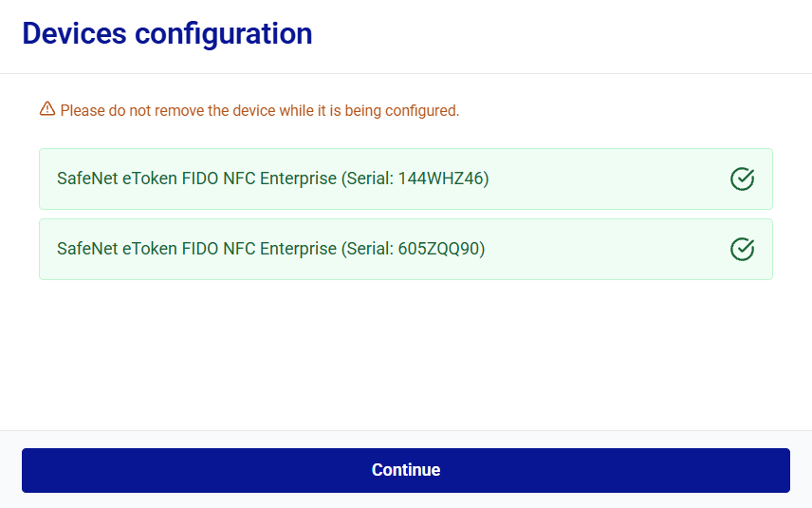Viewport: 812px width, 508px height.
Task: Click the success checkmark for serial 605ZQQ90
Action: 742,250
